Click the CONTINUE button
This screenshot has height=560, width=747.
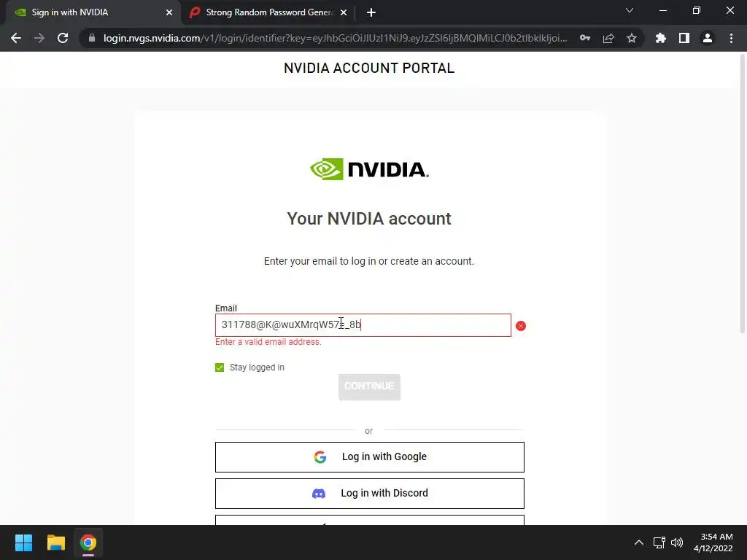tap(369, 386)
